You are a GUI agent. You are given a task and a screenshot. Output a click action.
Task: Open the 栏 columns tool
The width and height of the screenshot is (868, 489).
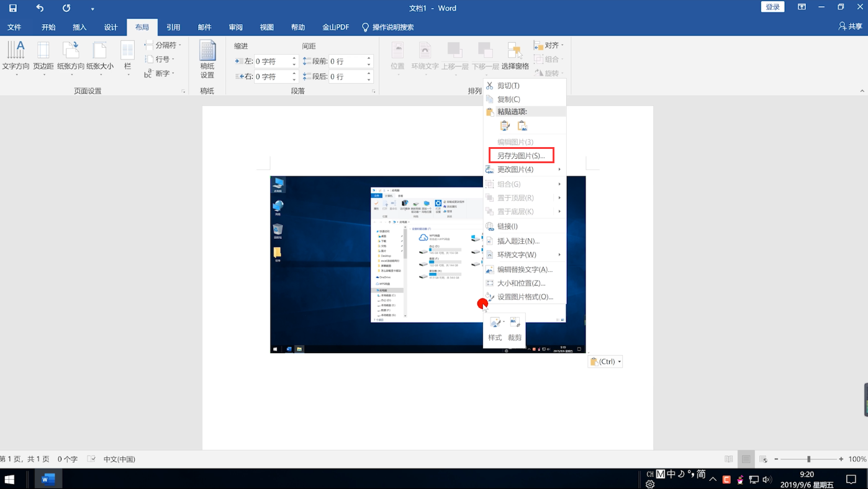127,59
